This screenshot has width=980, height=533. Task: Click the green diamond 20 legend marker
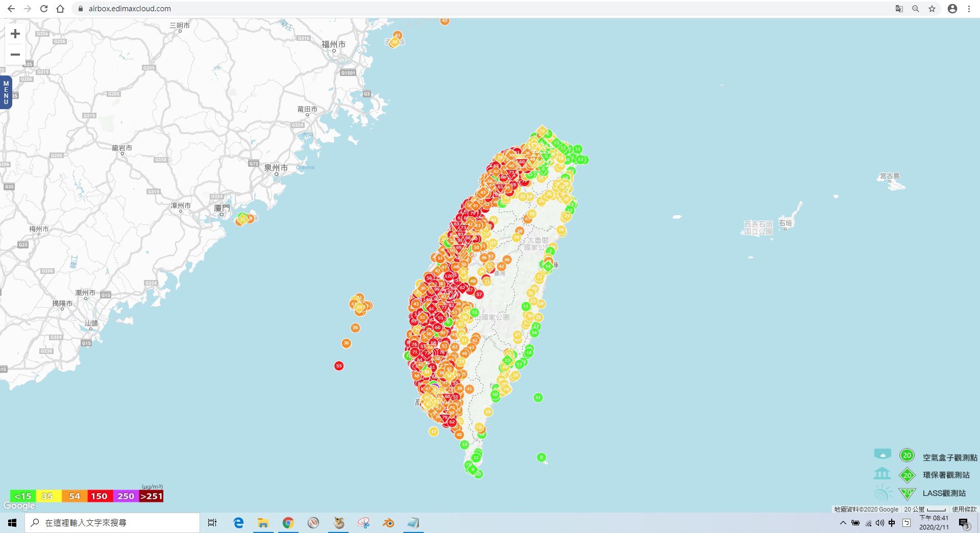click(x=907, y=475)
